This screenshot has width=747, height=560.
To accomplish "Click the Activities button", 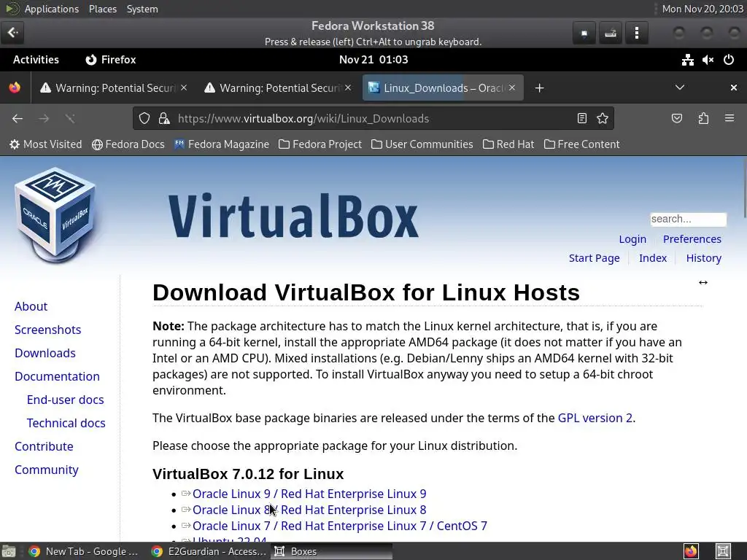I will pos(36,60).
